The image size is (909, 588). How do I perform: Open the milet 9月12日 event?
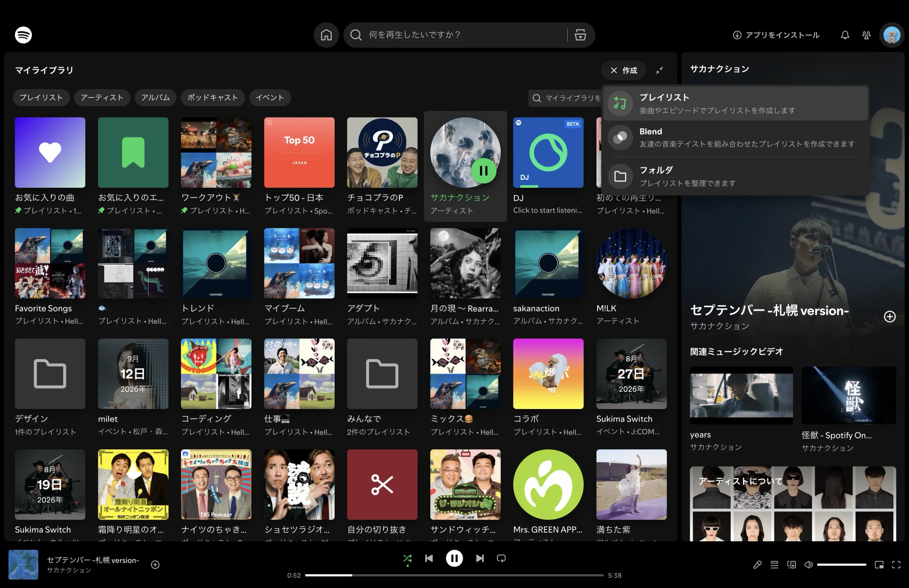click(x=133, y=388)
